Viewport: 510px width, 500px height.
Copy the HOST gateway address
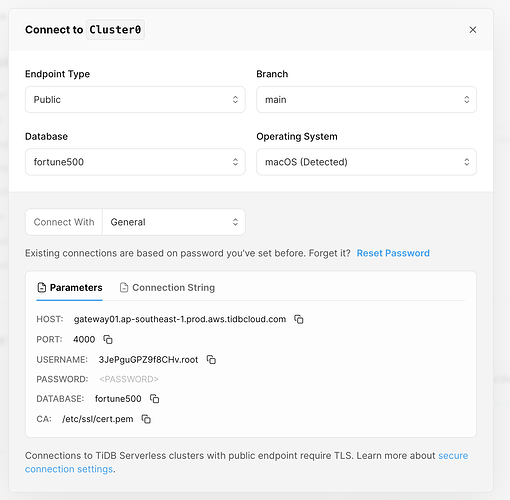coord(299,319)
